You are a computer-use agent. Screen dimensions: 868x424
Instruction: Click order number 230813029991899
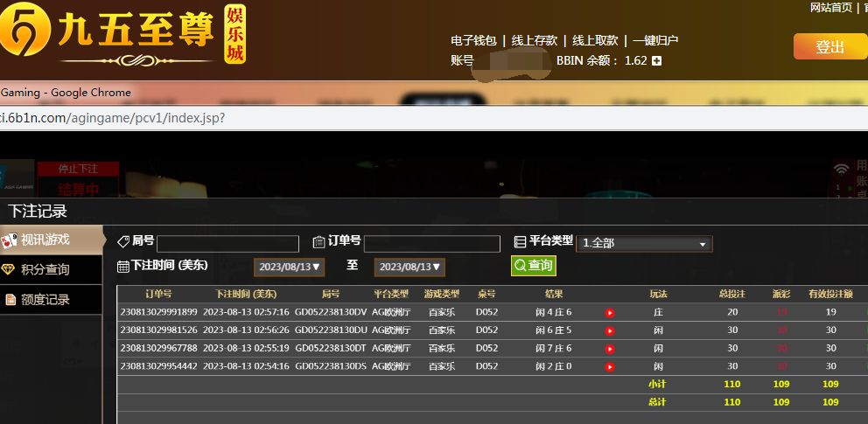click(159, 312)
